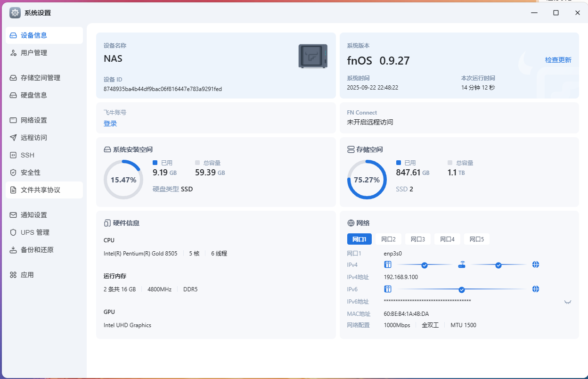The height and width of the screenshot is (379, 588).
Task: Click the 存储空间管理 disk icon
Action: [x=13, y=78]
